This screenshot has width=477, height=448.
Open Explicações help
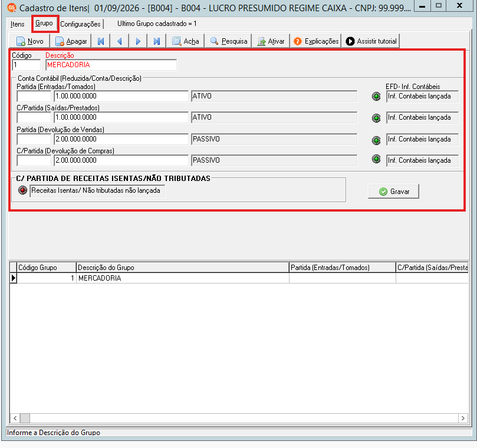point(316,41)
